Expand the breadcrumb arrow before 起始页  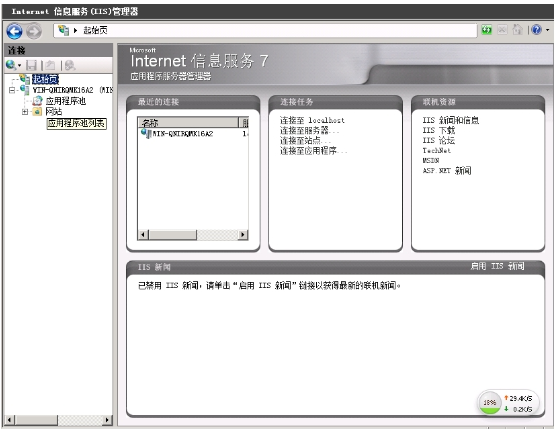(x=75, y=31)
